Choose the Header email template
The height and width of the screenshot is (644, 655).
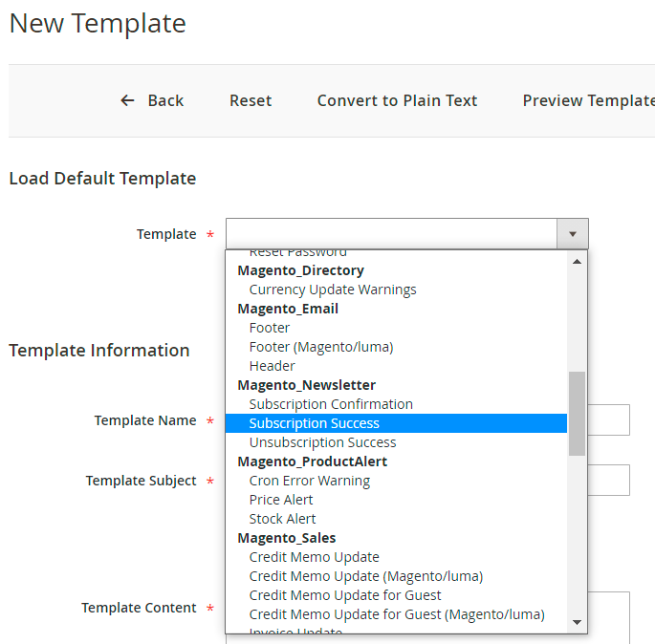pyautogui.click(x=273, y=366)
